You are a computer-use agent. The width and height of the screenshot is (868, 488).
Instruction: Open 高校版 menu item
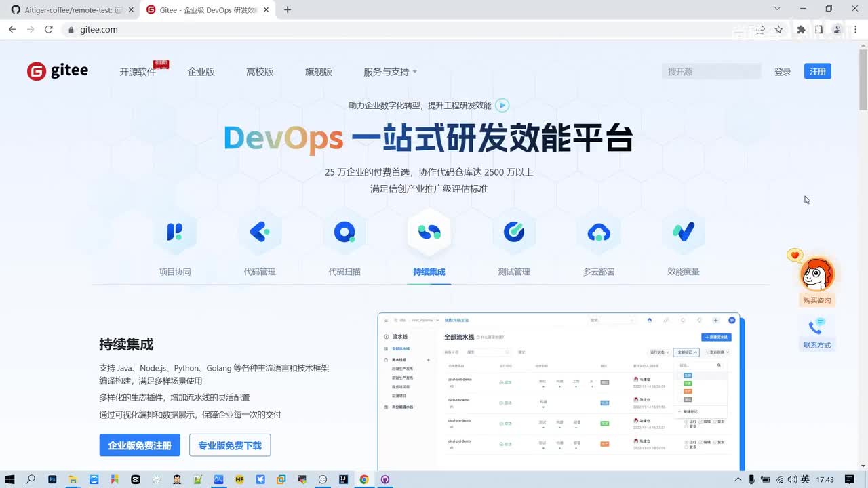coord(260,72)
